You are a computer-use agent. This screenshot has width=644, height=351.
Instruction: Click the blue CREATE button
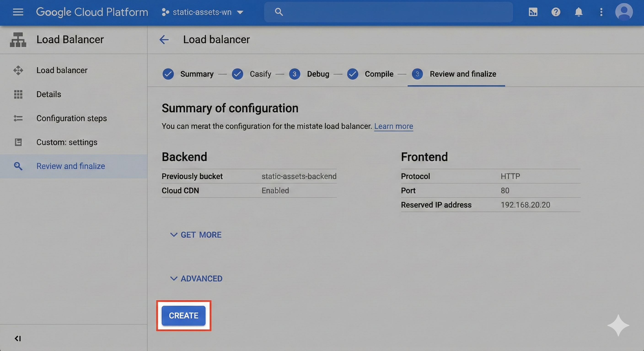(x=183, y=316)
